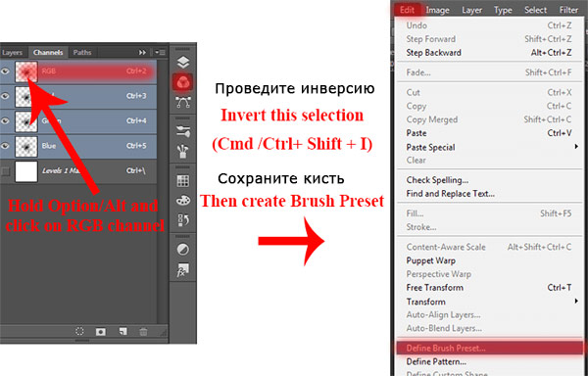Open the Paths panel icon in dock

(183, 102)
